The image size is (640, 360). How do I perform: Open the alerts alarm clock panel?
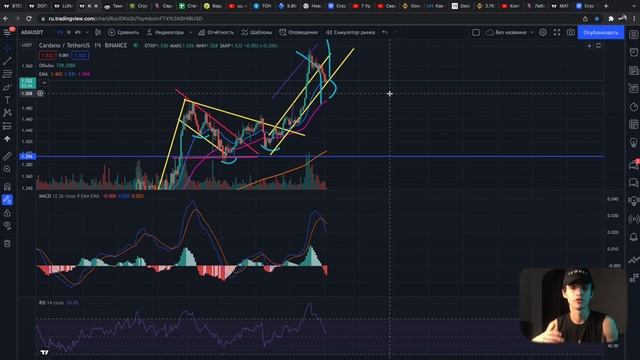click(x=633, y=52)
